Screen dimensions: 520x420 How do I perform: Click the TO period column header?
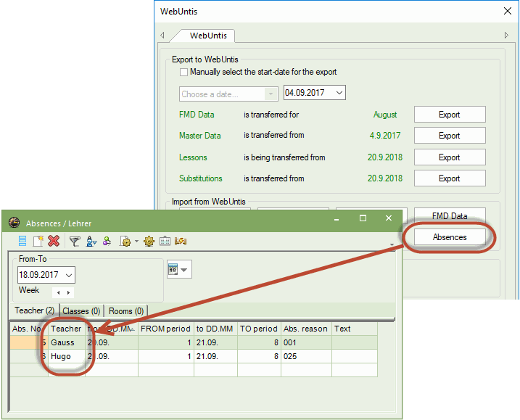click(x=259, y=329)
